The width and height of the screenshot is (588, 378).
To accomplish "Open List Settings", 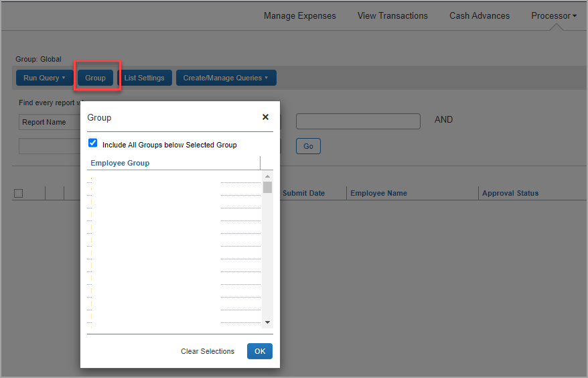I will [144, 78].
